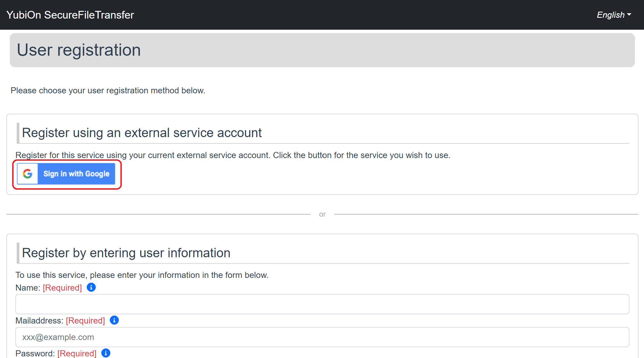Viewport: 644px width, 358px height.
Task: Click the red Required tag next to Mailaddress
Action: coord(85,321)
